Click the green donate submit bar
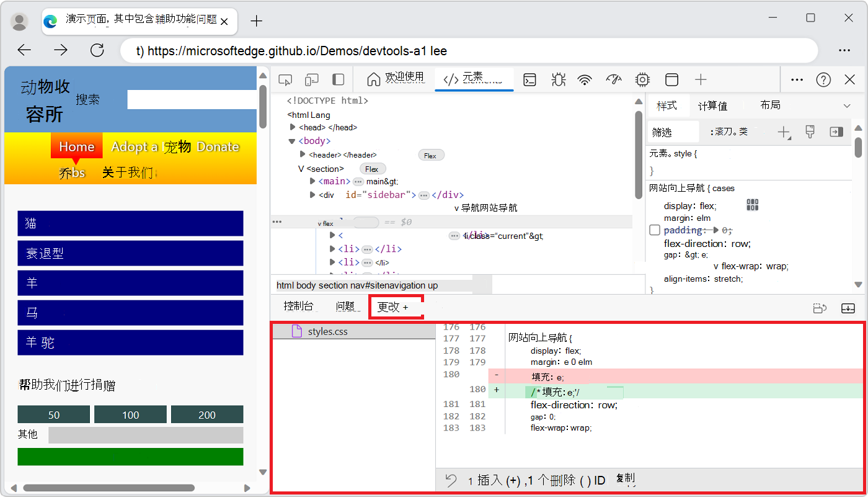This screenshot has width=868, height=497. point(130,456)
